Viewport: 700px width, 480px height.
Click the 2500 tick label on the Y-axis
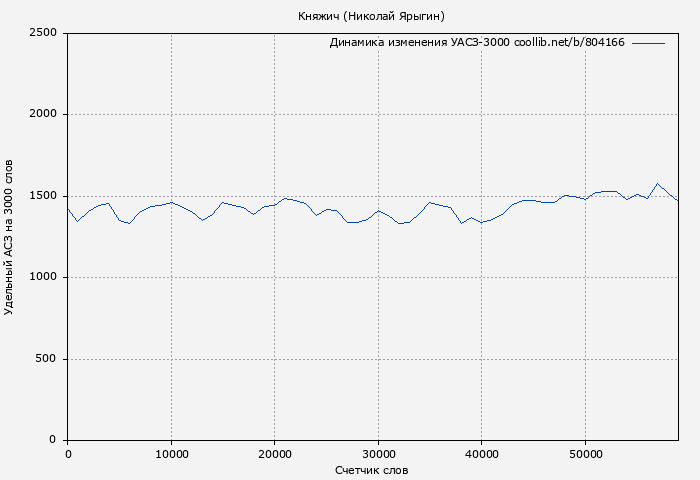click(41, 33)
